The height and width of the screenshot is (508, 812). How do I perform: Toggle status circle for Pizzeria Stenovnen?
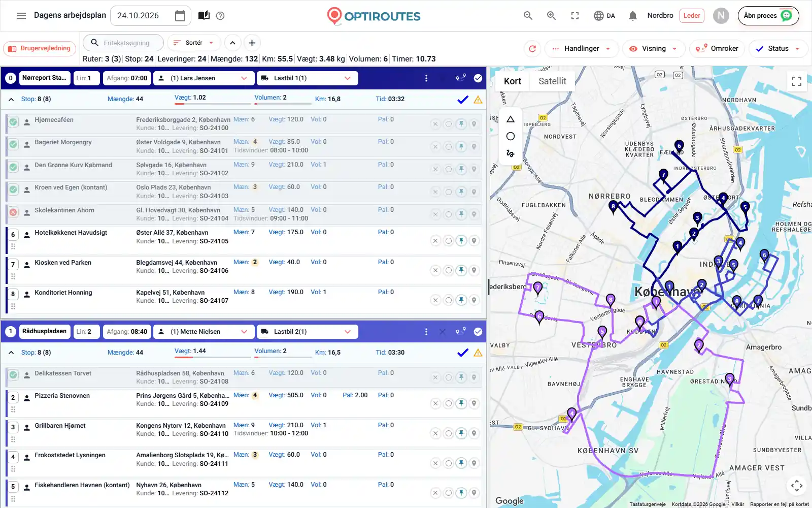(x=449, y=403)
